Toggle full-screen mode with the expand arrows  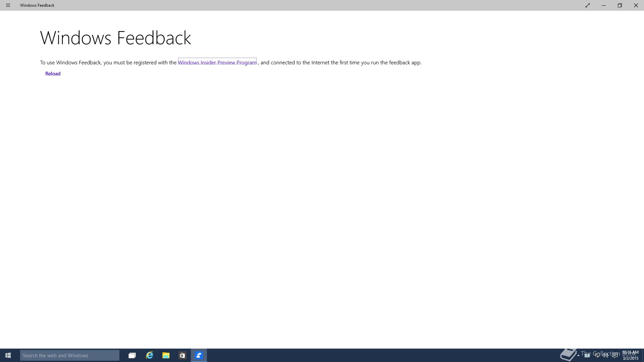pyautogui.click(x=588, y=5)
